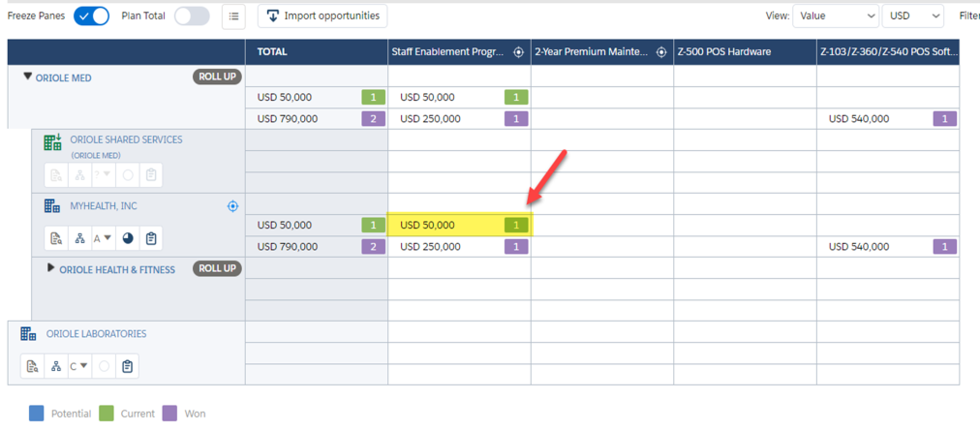Click MYHEALTH TOTAL USD 790,000 cell
Image resolution: width=980 pixels, height=430 pixels.
pos(317,247)
